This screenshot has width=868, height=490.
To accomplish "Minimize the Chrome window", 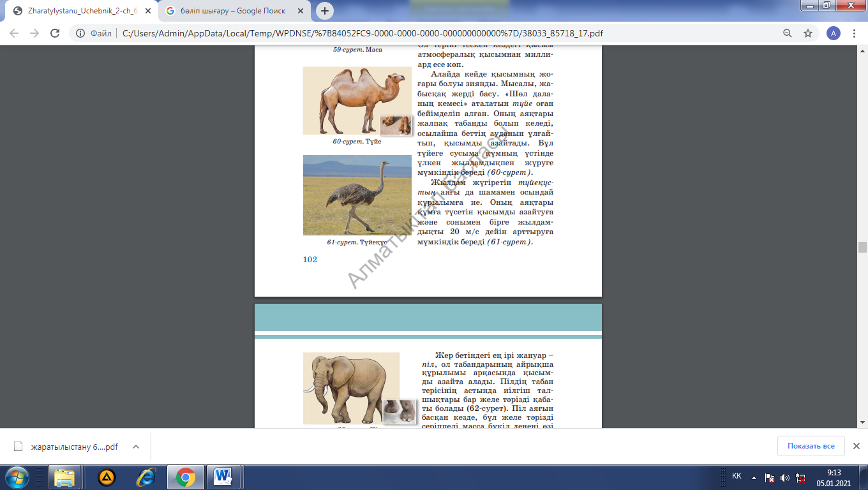I will (x=811, y=5).
